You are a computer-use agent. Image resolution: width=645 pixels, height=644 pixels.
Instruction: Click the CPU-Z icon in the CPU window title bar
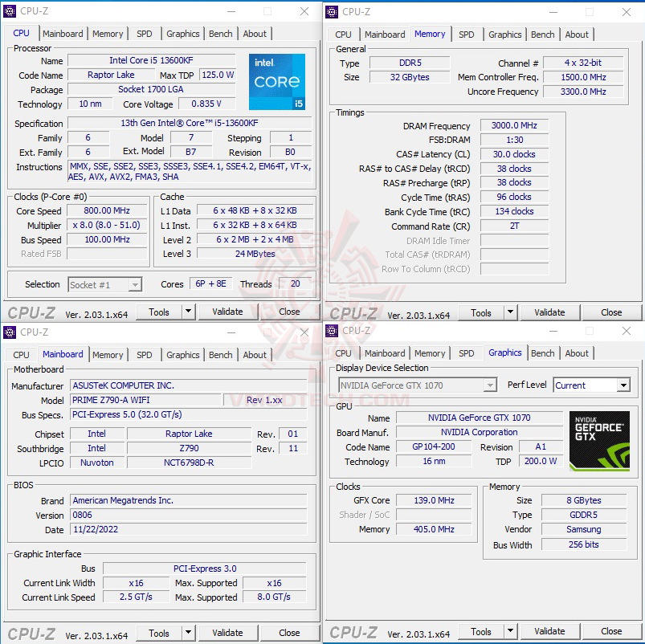[10, 12]
